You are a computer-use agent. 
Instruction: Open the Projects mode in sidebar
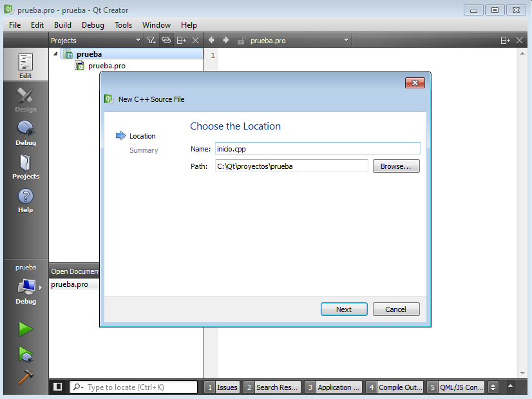pyautogui.click(x=26, y=166)
